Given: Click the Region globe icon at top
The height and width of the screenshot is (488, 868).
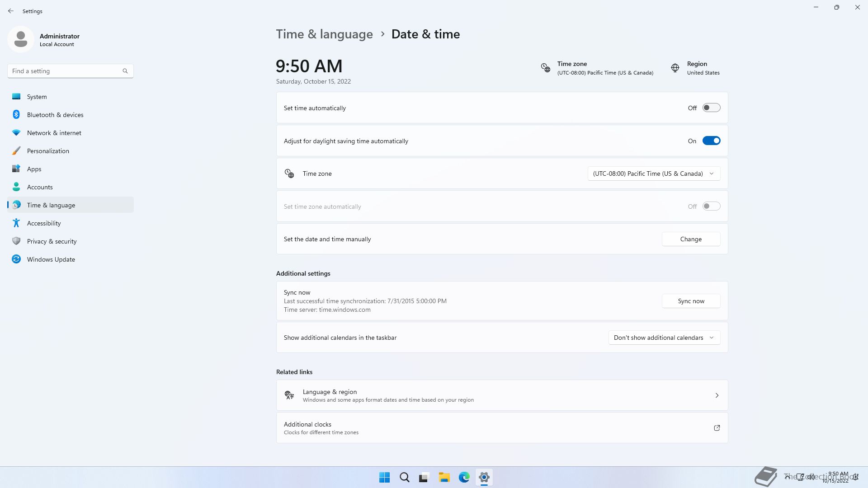Looking at the screenshot, I should click(x=675, y=68).
